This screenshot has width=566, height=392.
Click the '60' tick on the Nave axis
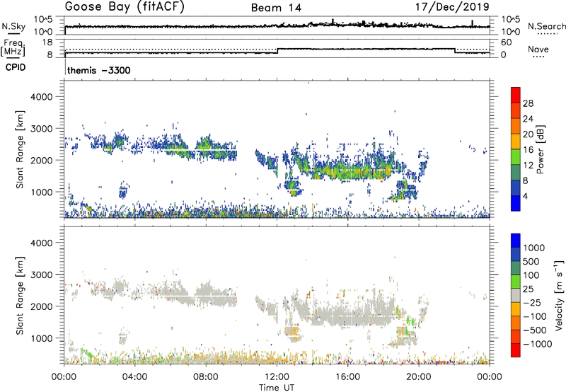coord(506,42)
